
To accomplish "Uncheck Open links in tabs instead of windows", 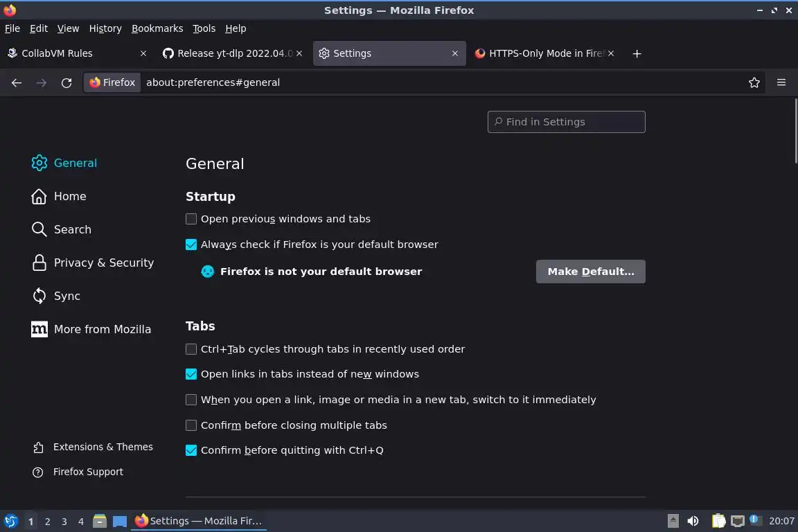I will (x=191, y=374).
